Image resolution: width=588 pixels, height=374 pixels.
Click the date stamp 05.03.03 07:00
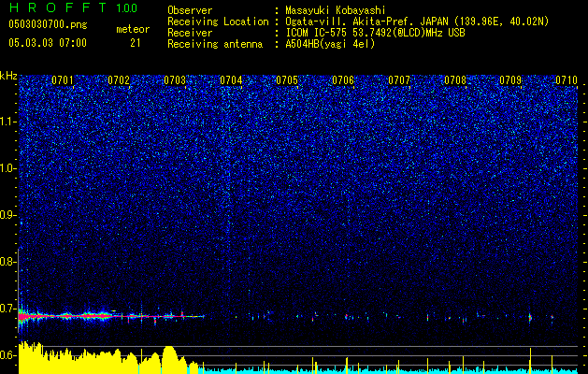[48, 42]
